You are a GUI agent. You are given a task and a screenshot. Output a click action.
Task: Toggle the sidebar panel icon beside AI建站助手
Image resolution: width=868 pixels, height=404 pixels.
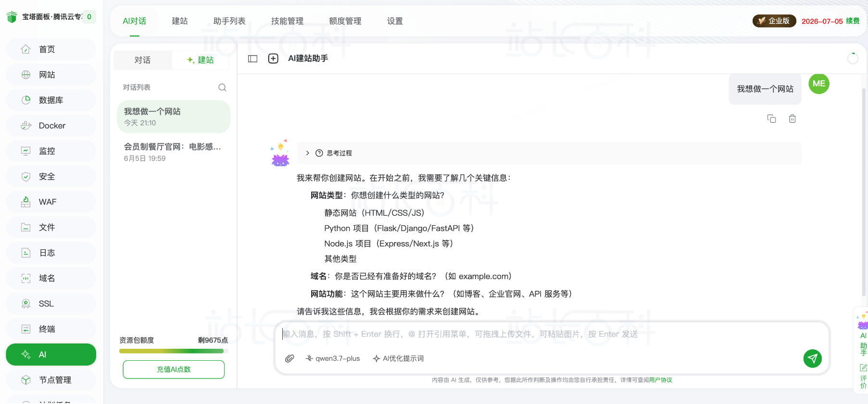[x=252, y=59]
